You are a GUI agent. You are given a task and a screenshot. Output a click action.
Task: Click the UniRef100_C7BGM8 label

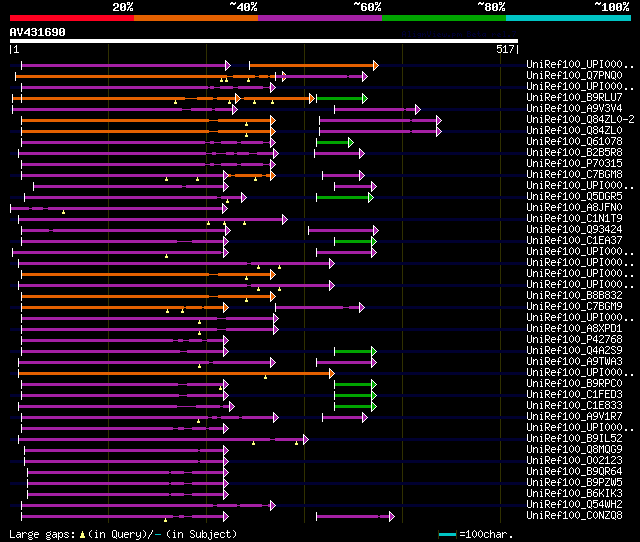click(574, 175)
